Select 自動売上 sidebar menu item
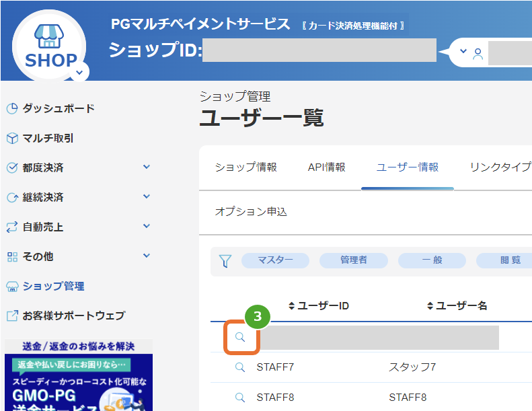This screenshot has height=411, width=532. pos(43,227)
